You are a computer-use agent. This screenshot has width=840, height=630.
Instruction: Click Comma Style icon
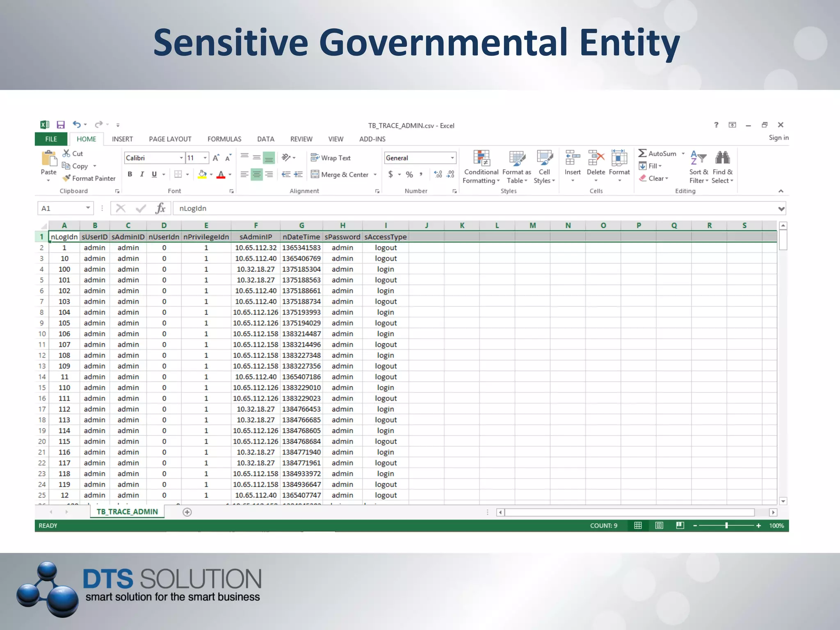pos(421,174)
